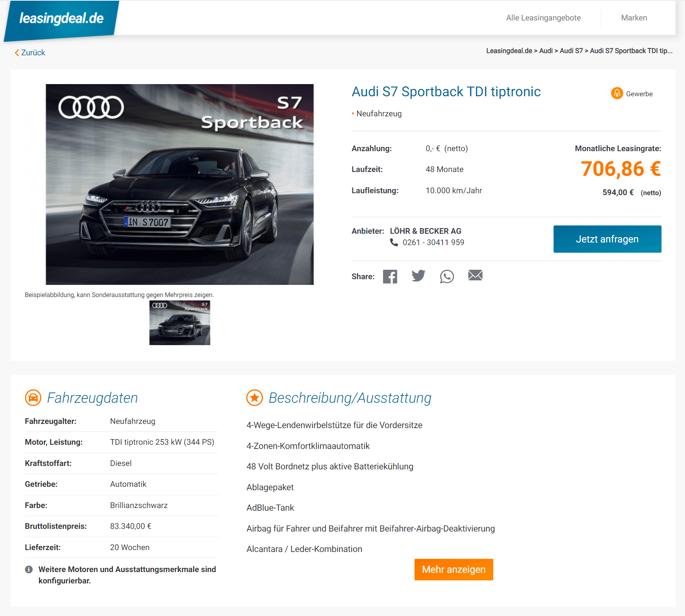Click the truncated Audi S7 Sportback TDI breadcrumb
The height and width of the screenshot is (616, 685).
(631, 51)
